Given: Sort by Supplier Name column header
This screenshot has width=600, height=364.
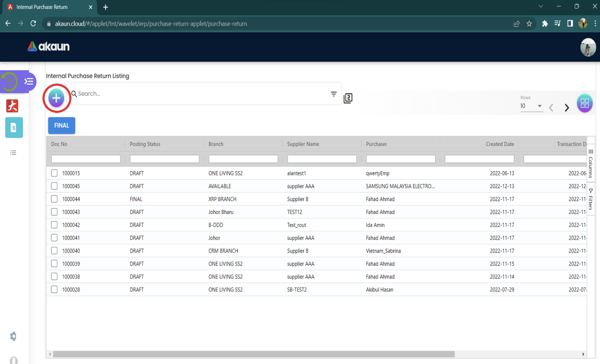Looking at the screenshot, I should point(303,144).
